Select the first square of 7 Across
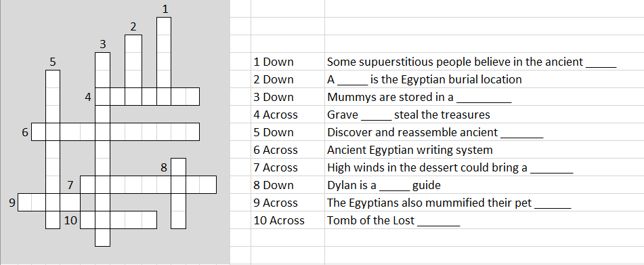This screenshot has height=265, width=644. 87,185
